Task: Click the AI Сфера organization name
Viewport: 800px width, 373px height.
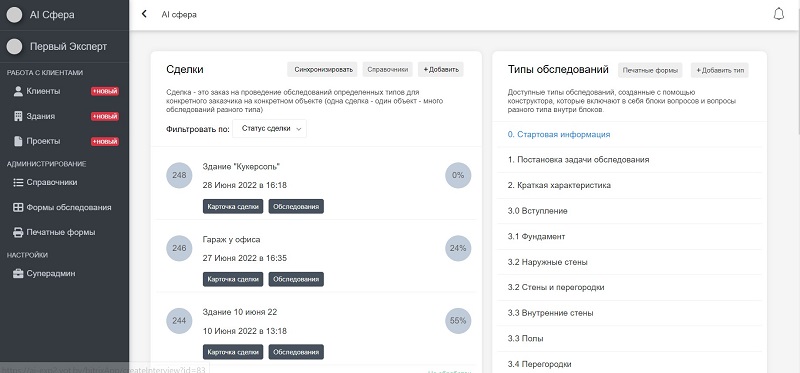Action: point(52,15)
